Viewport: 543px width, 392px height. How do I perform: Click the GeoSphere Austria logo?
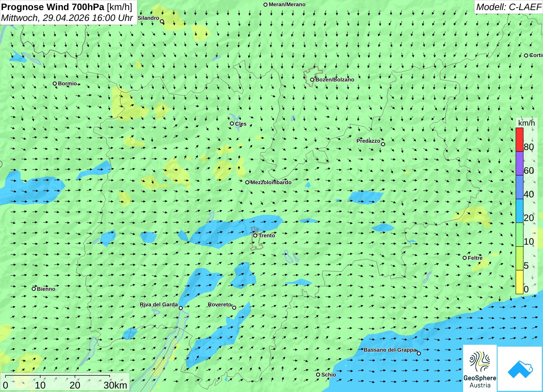(x=480, y=368)
